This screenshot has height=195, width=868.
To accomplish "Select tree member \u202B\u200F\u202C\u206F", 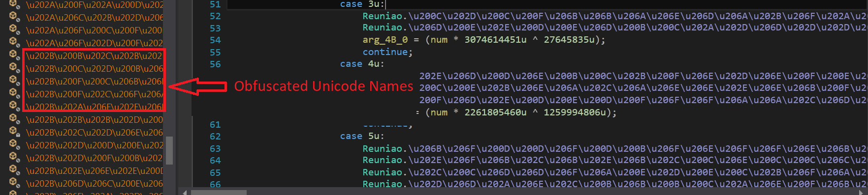I will pos(94,94).
